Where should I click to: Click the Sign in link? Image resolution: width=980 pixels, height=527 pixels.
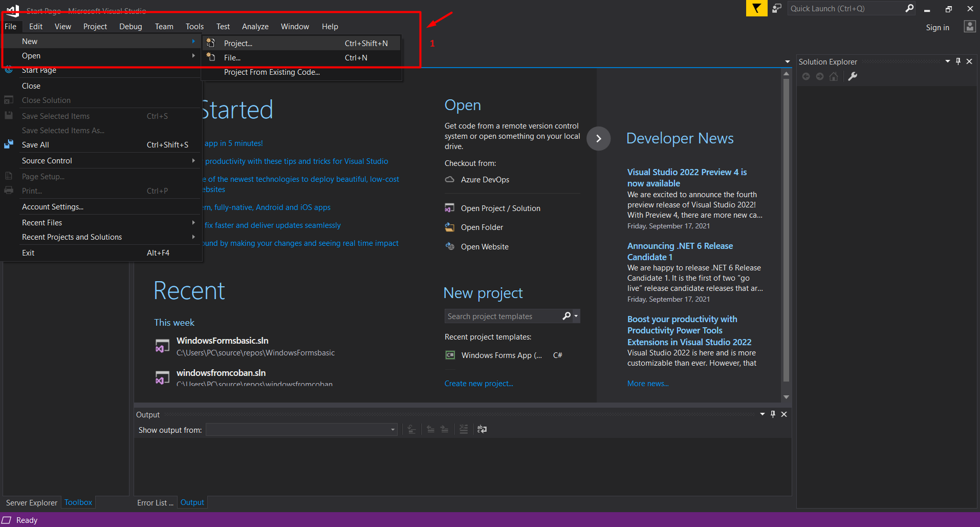coord(938,27)
